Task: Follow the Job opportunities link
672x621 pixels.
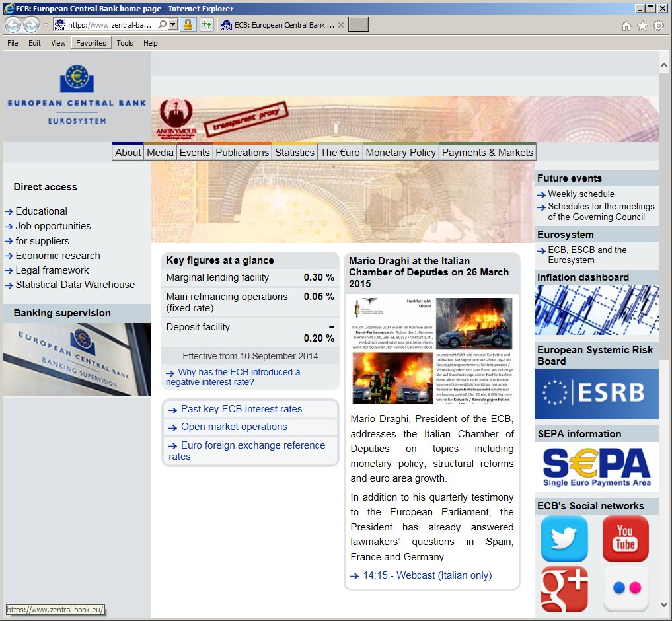Action: pos(53,226)
